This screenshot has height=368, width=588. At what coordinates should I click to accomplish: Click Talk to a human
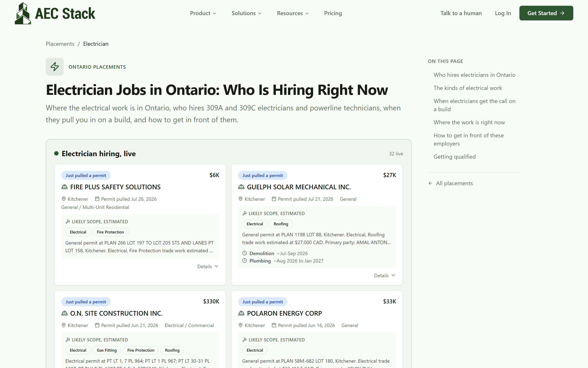pyautogui.click(x=461, y=13)
